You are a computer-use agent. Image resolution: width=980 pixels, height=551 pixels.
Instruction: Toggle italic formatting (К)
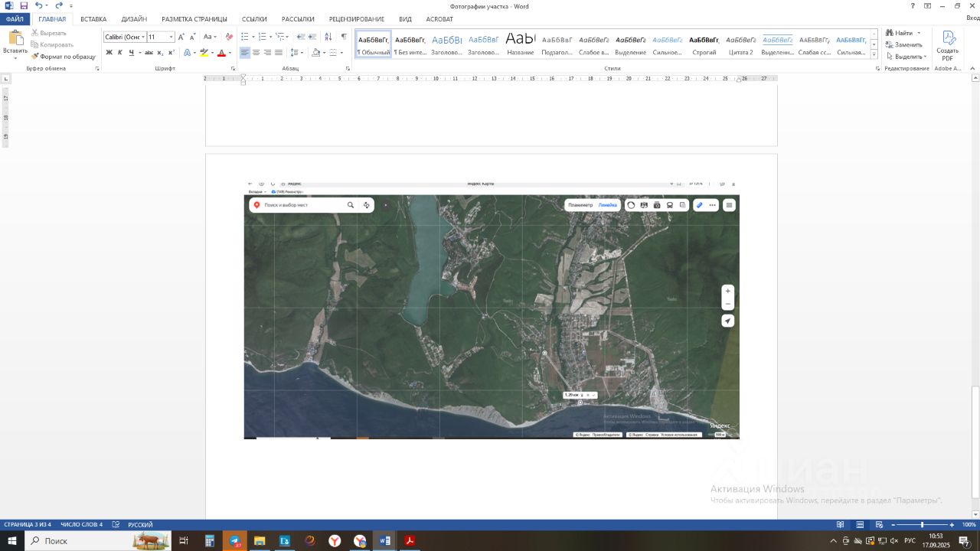click(x=119, y=53)
